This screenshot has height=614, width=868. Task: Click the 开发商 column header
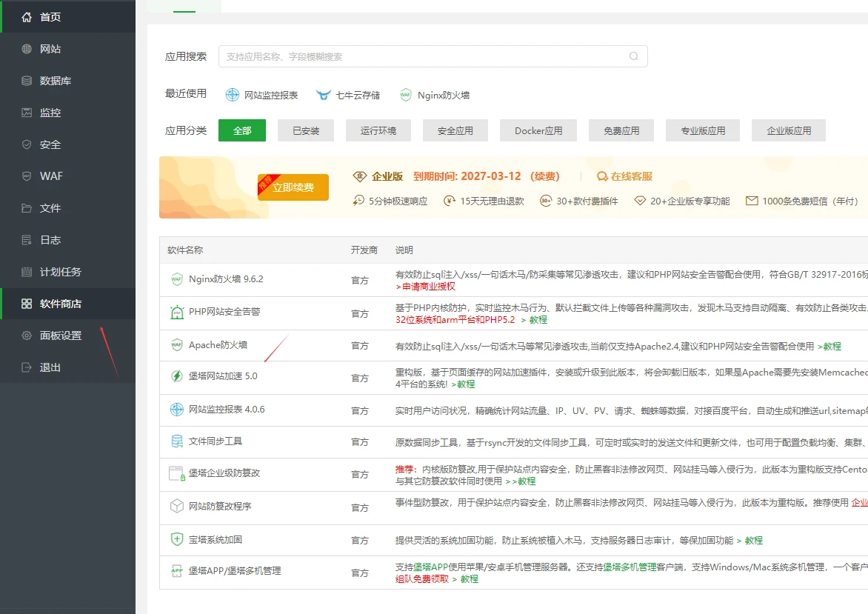(364, 250)
